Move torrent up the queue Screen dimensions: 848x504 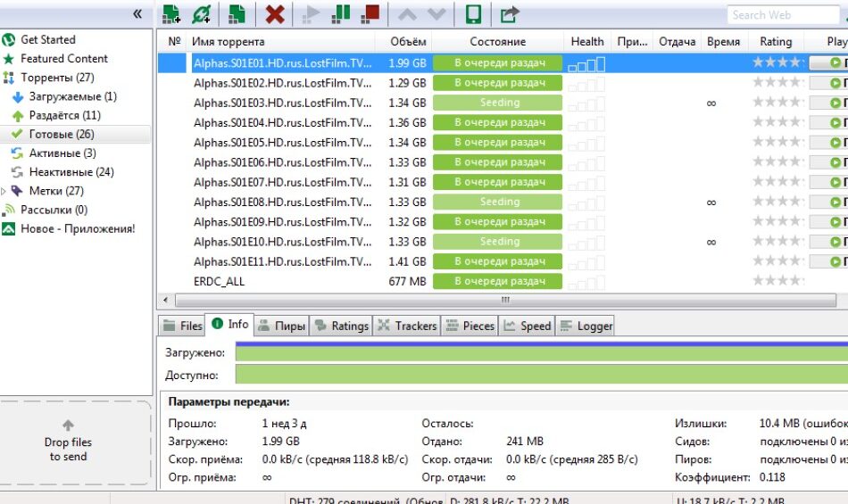(407, 14)
